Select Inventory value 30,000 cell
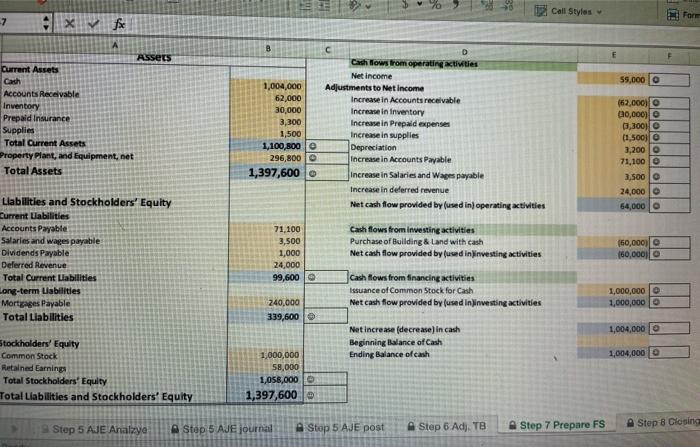 (x=268, y=110)
